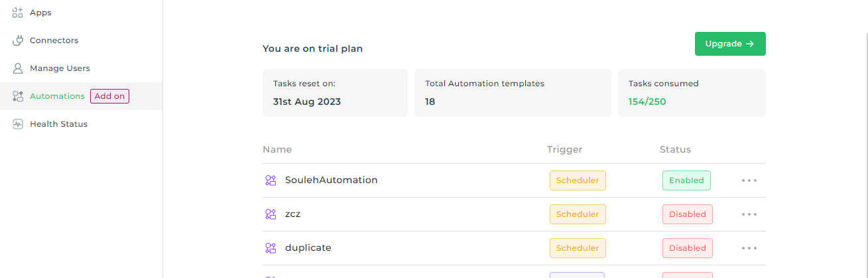This screenshot has width=868, height=278.
Task: Click the Scheduler trigger tag for duplicate
Action: [x=578, y=248]
